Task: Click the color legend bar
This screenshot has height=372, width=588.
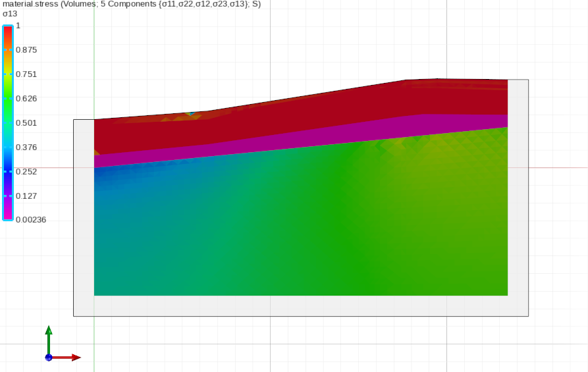Action: click(8, 122)
